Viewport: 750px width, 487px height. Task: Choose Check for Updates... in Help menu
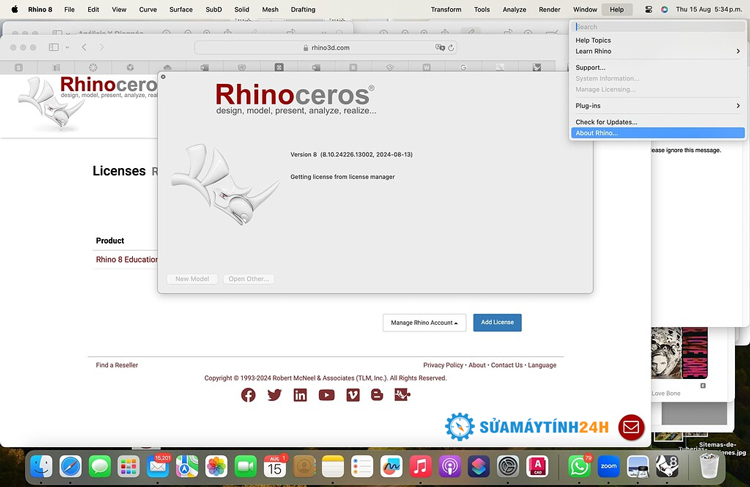(658, 122)
